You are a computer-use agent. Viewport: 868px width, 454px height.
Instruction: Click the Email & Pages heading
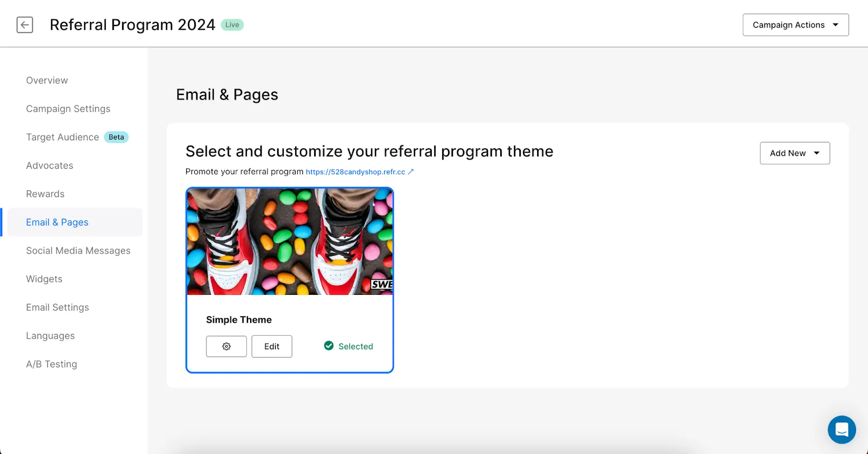point(227,94)
